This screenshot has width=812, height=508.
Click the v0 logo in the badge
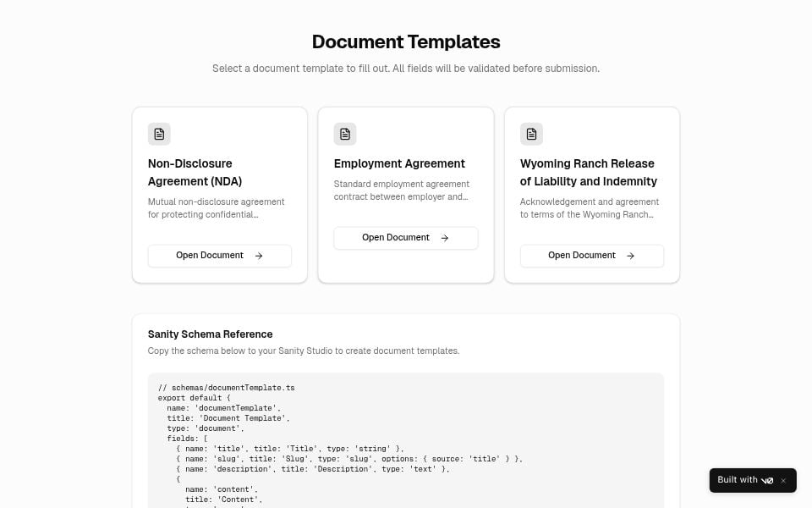767,481
